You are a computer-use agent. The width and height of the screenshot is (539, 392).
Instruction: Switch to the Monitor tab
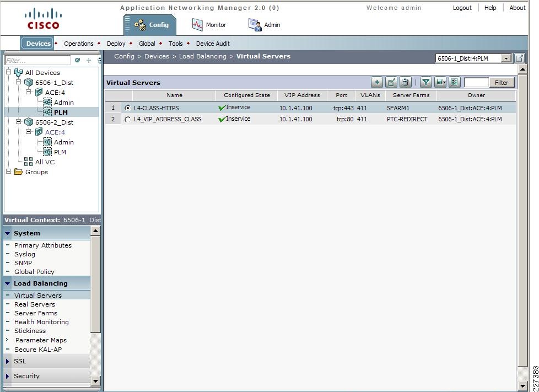[x=209, y=25]
